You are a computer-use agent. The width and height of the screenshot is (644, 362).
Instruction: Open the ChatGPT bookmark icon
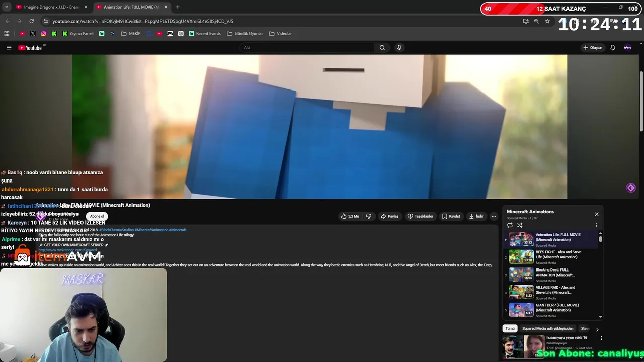(181, 34)
